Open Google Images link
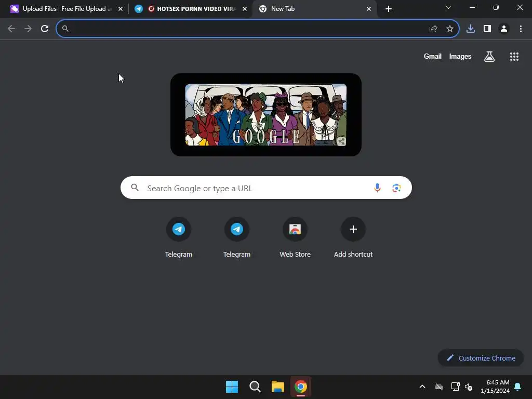The width and height of the screenshot is (532, 399). coord(460,56)
